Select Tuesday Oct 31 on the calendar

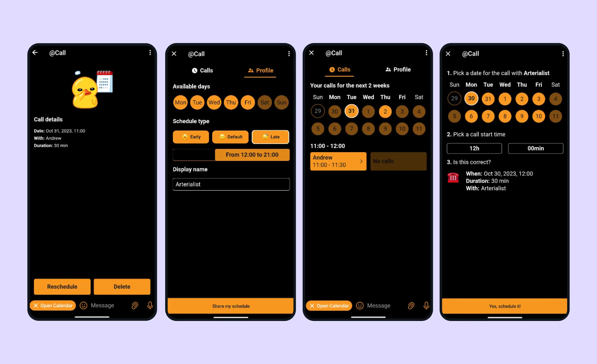(351, 111)
